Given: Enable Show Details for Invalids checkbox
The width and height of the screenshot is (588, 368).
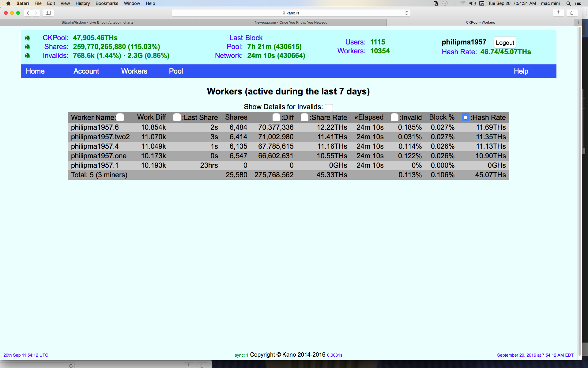Looking at the screenshot, I should click(329, 107).
